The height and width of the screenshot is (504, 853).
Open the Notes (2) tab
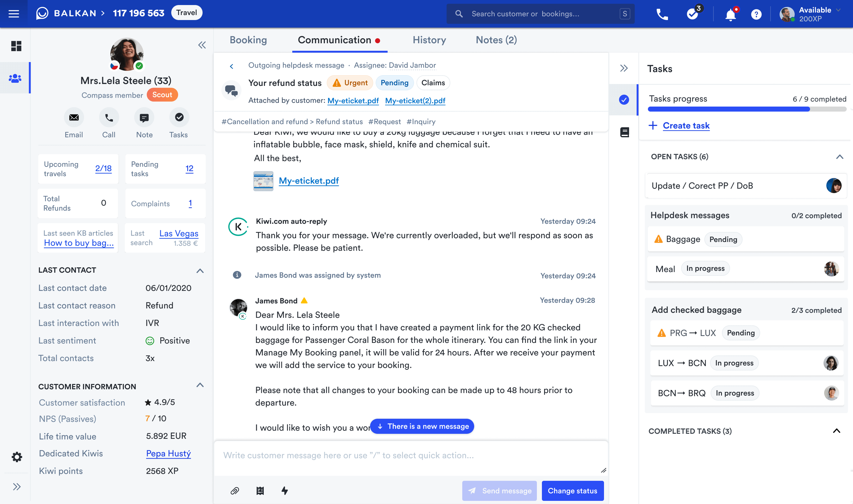pos(496,40)
